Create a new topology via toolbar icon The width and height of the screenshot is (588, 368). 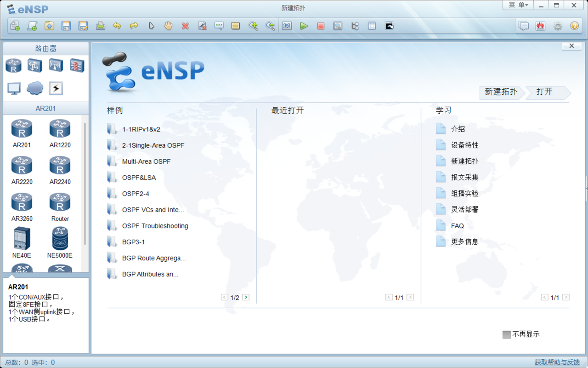15,26
